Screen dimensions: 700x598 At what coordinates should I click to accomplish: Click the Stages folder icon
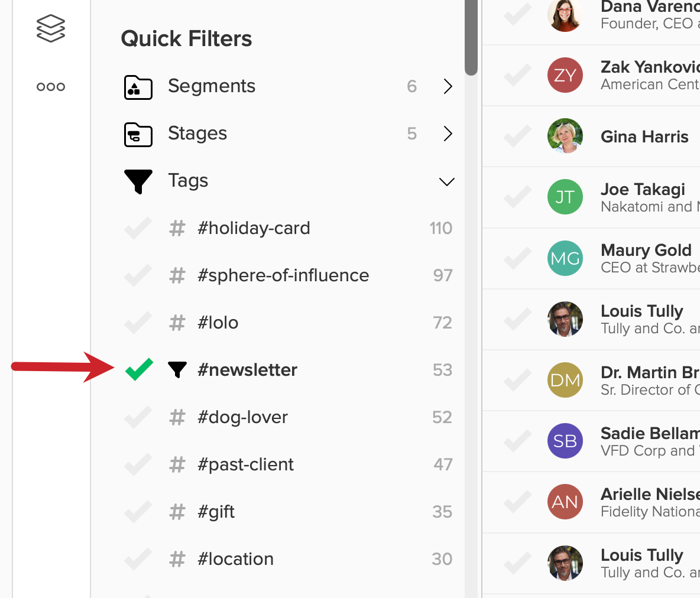(x=138, y=134)
